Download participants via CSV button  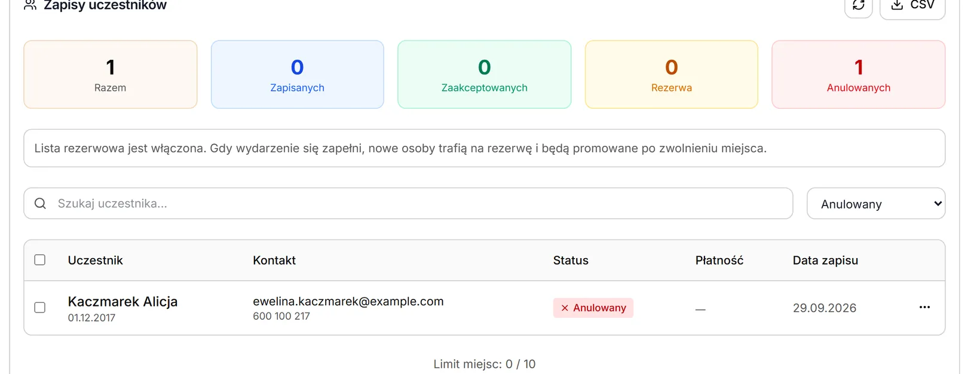912,6
